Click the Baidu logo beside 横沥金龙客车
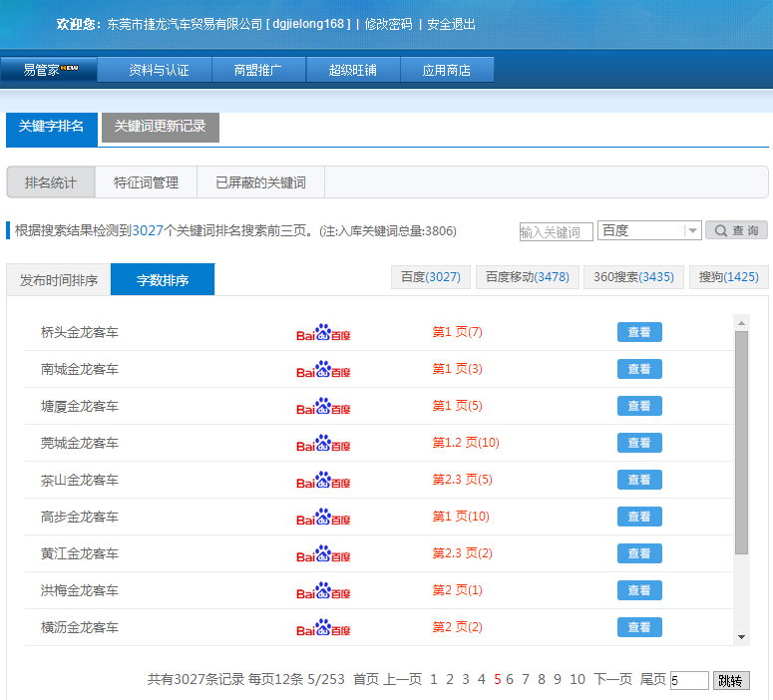 (323, 627)
